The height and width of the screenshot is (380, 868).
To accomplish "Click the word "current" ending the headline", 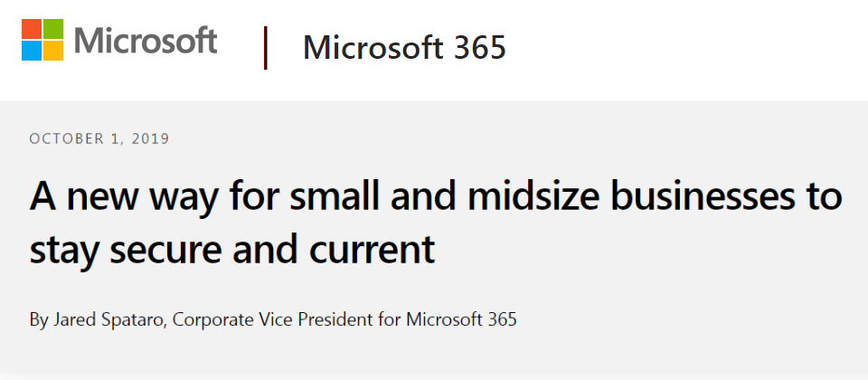I will (x=372, y=251).
